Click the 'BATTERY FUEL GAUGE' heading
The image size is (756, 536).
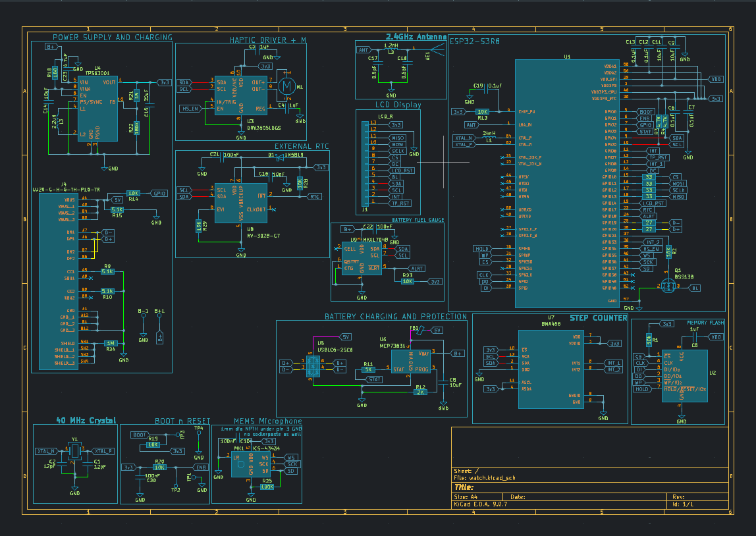[x=418, y=220]
